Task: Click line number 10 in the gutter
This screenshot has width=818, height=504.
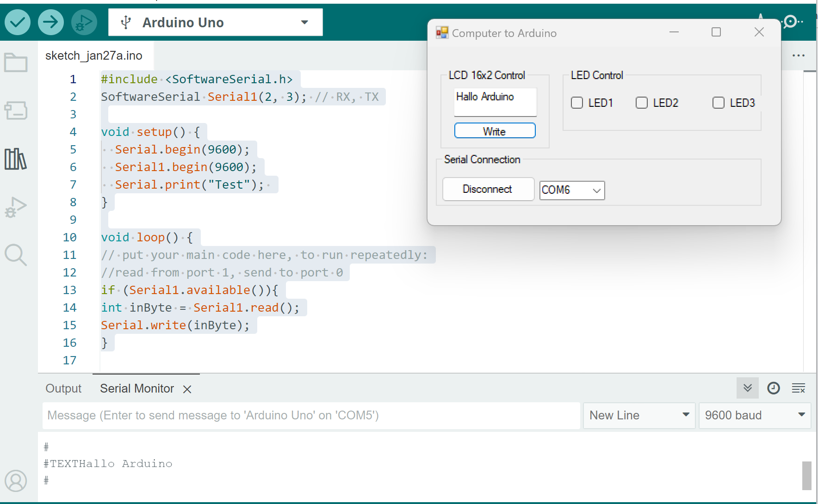Action: pyautogui.click(x=69, y=237)
